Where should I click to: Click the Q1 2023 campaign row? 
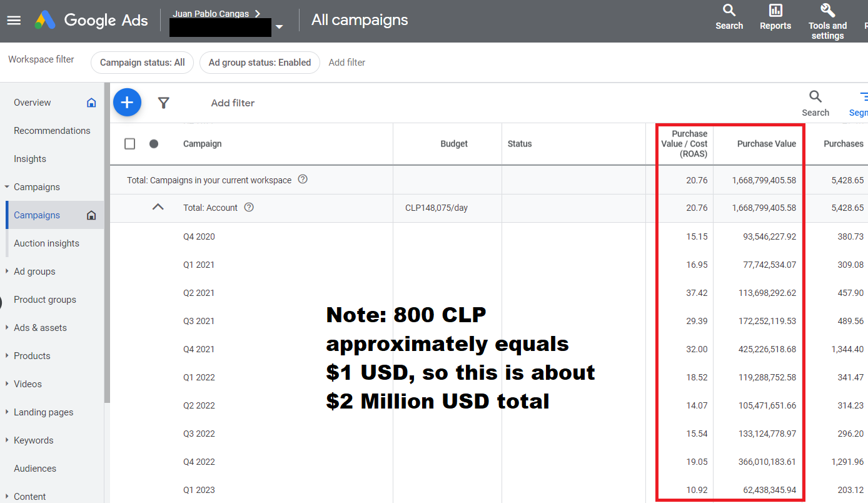(x=489, y=490)
